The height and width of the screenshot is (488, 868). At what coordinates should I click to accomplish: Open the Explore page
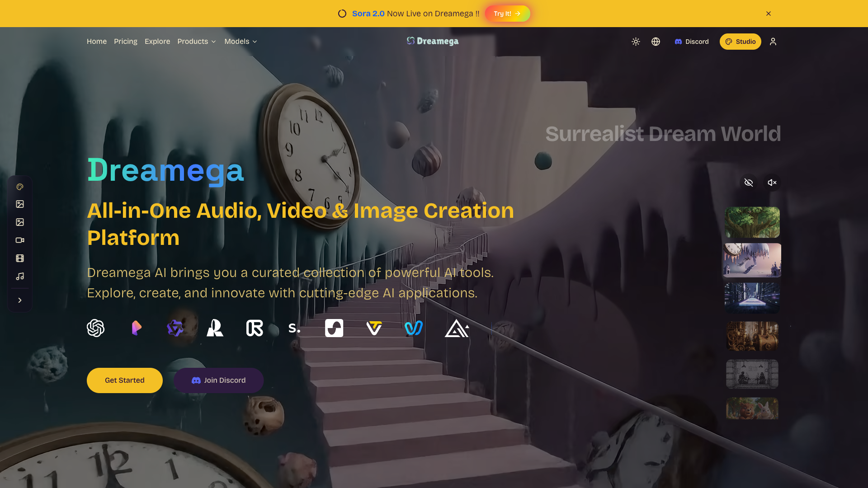(x=157, y=42)
